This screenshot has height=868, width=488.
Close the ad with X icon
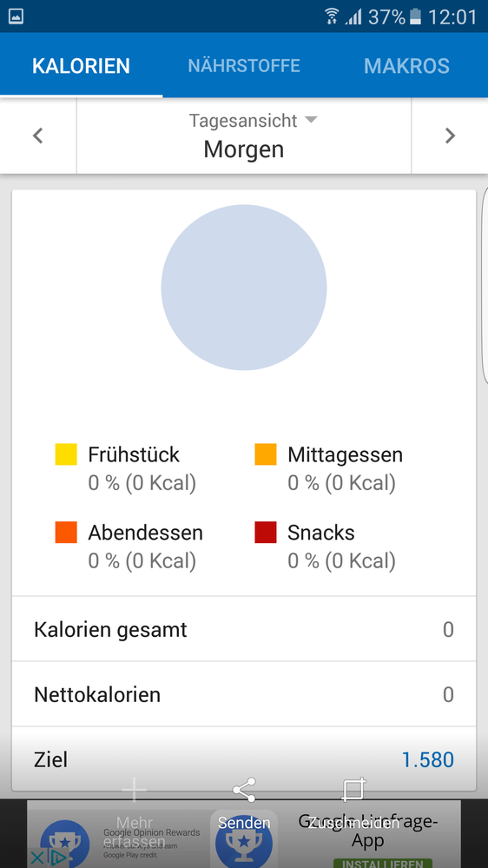tap(36, 858)
